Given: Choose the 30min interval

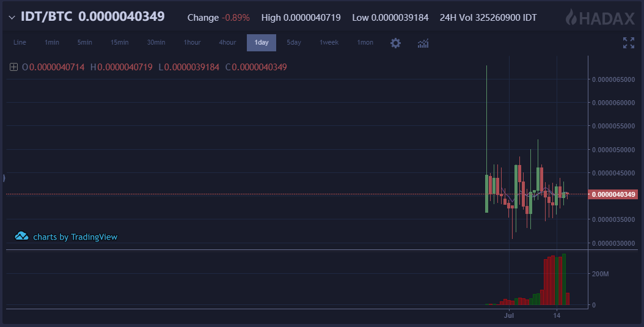Looking at the screenshot, I should (x=156, y=43).
